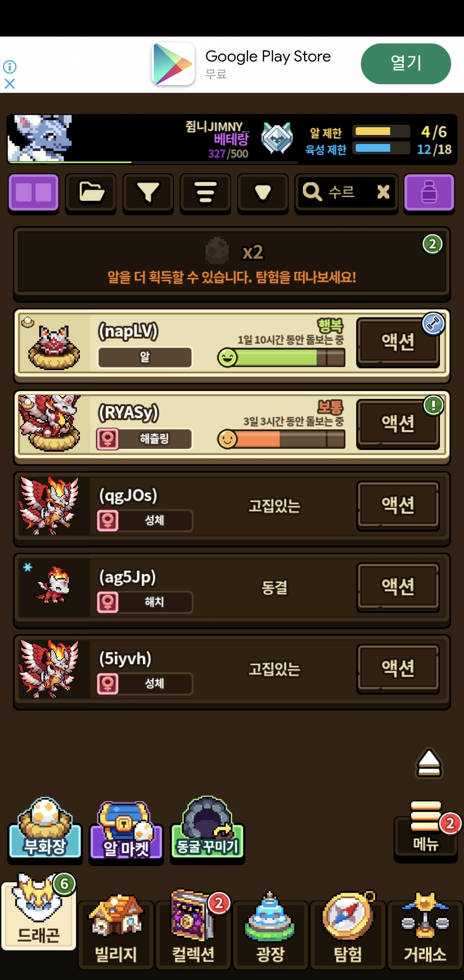Toggle the heart favorites filter
The height and width of the screenshot is (980, 464).
pos(263,193)
